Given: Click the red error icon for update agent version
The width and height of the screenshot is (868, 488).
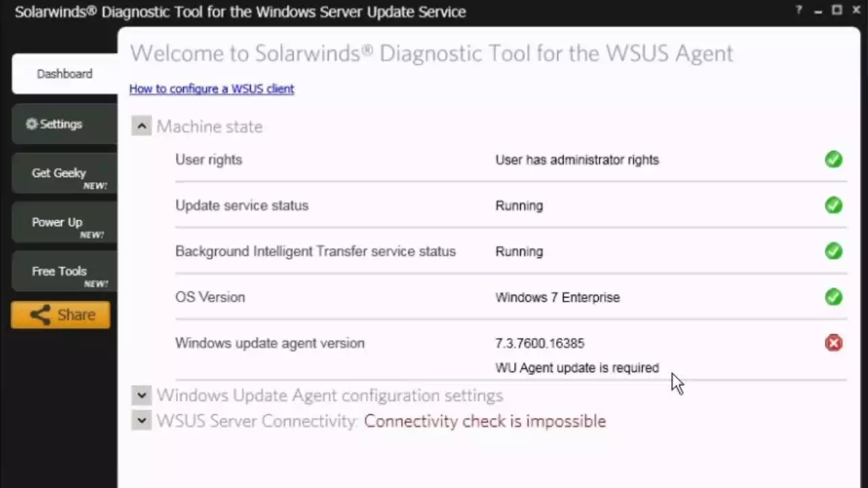Looking at the screenshot, I should pos(833,343).
